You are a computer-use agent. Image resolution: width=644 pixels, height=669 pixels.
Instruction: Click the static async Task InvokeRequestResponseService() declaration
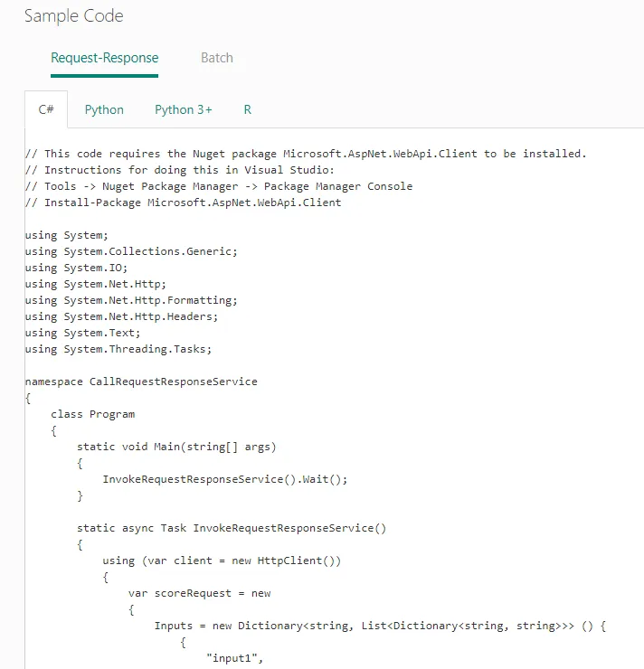click(232, 528)
